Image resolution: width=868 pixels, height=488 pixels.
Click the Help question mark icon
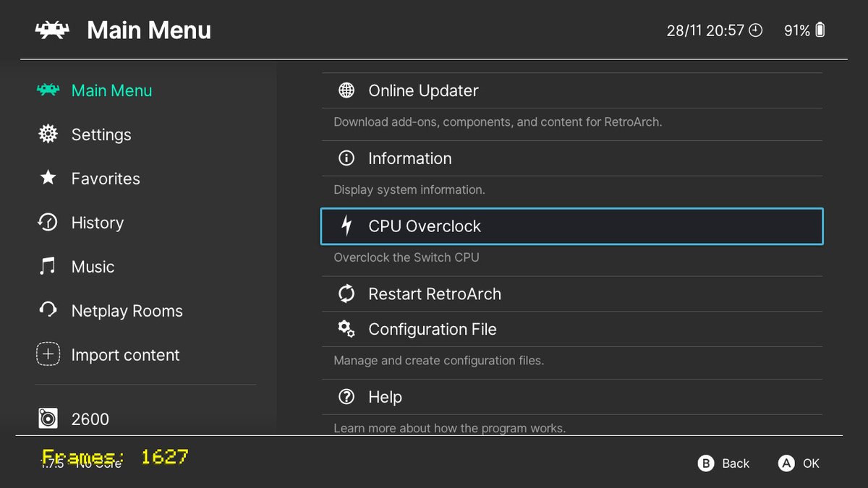tap(346, 396)
